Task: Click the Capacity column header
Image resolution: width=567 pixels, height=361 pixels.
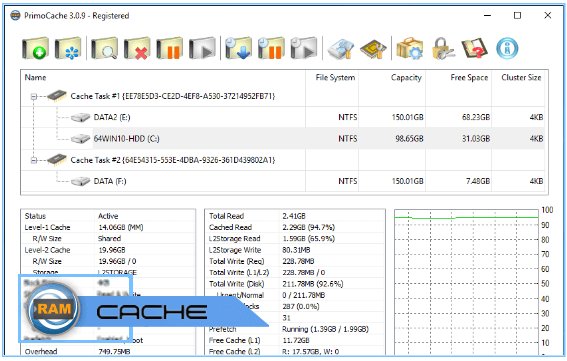Action: (406, 77)
